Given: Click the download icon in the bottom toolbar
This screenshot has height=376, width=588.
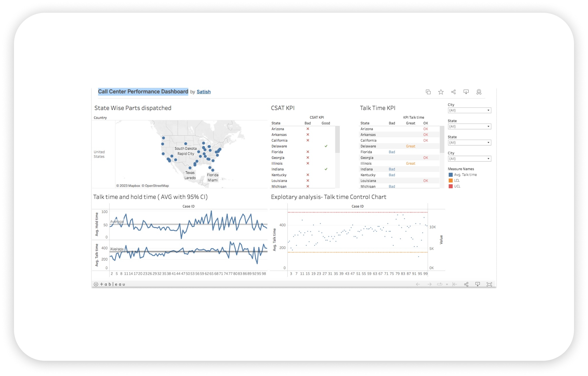Looking at the screenshot, I should click(x=477, y=284).
